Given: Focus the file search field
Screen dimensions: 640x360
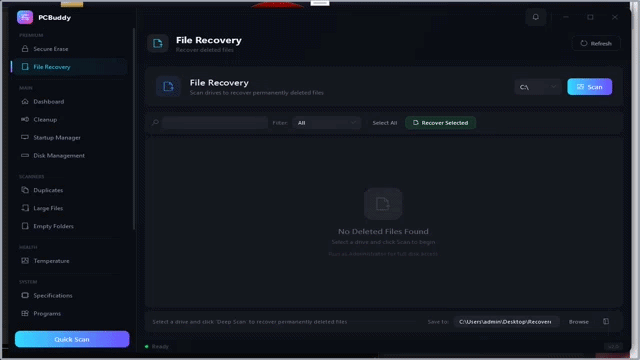Looking at the screenshot, I should click(215, 122).
